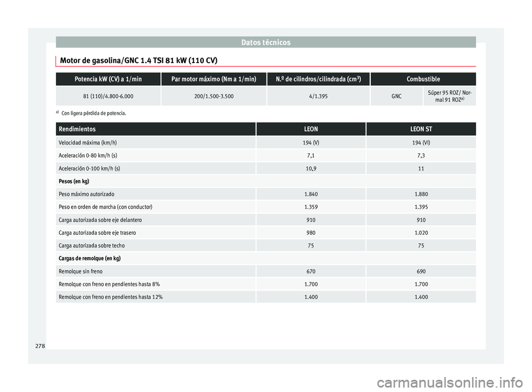The width and height of the screenshot is (532, 392).
Task: Select the top speed value "194 (V)"
Action: tap(311, 143)
